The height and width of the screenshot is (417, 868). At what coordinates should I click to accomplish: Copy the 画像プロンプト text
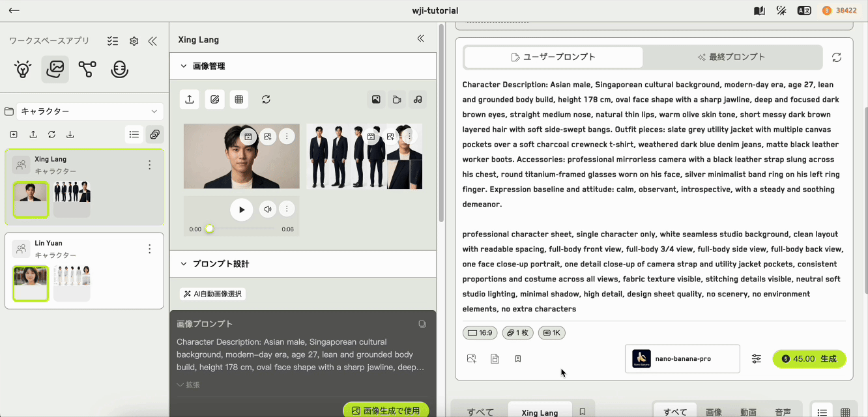(x=422, y=324)
